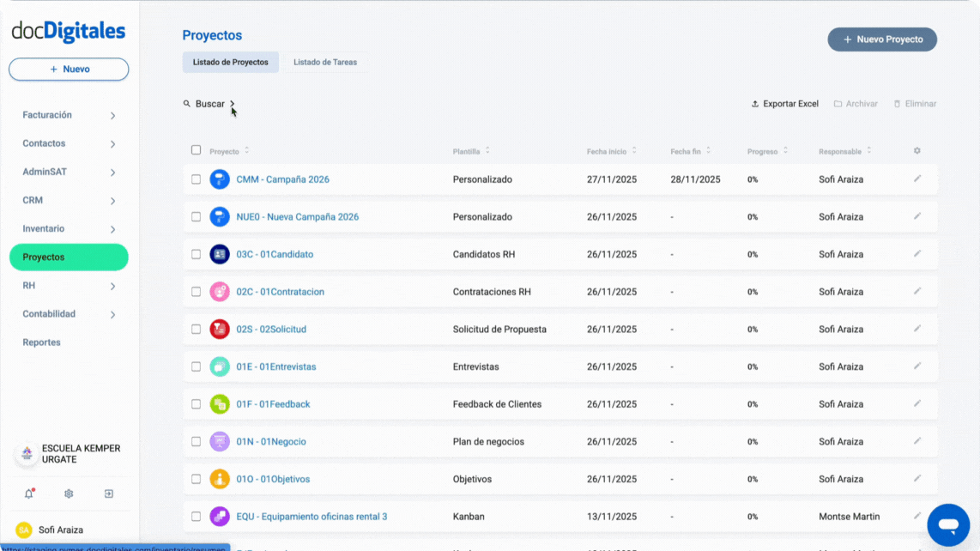This screenshot has height=551, width=980.
Task: Click the settings gear near ESCUELA KEMPER URGATE
Action: coord(68,493)
